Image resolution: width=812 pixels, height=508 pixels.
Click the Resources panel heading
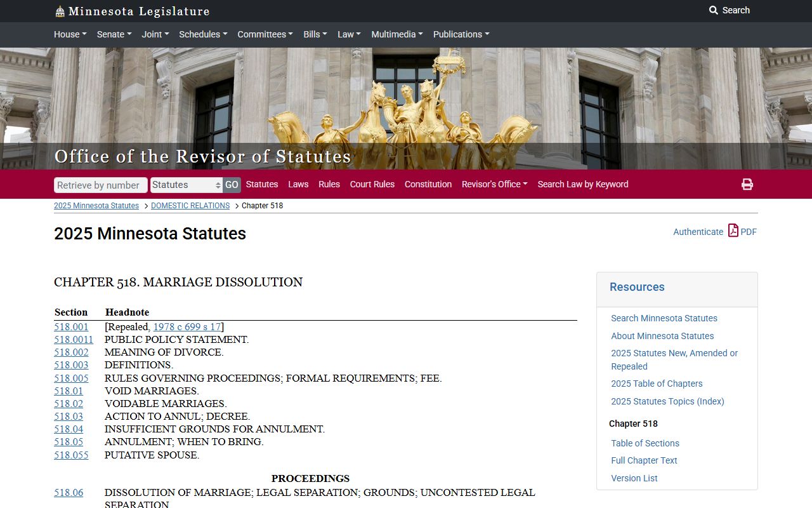[x=637, y=287]
